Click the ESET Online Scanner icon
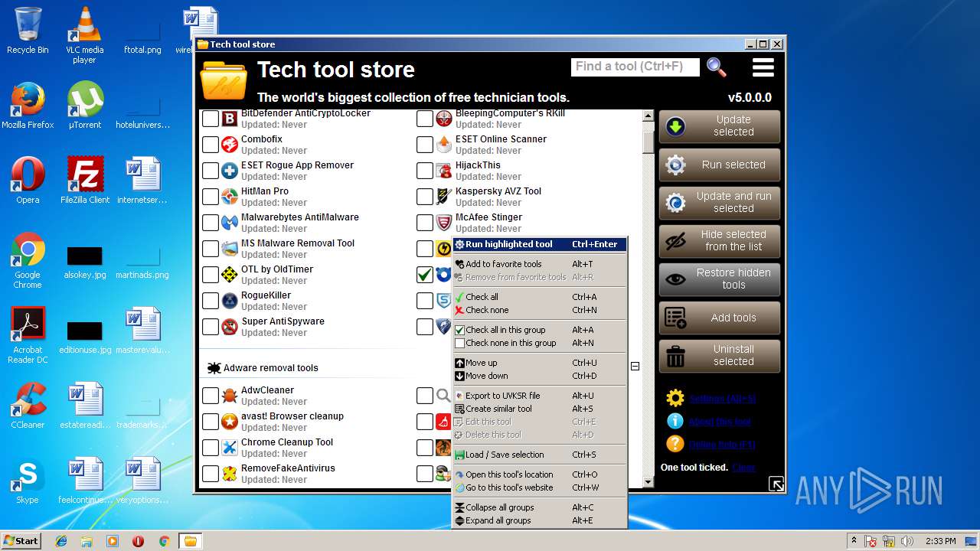 tap(443, 145)
